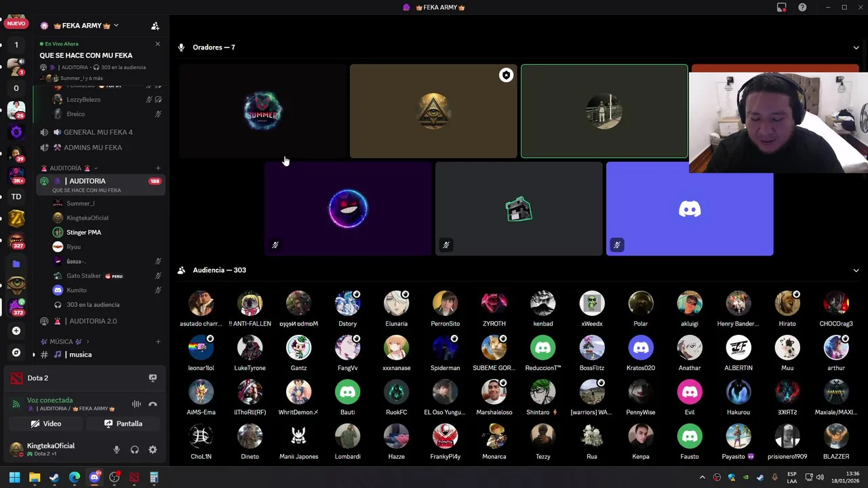Viewport: 868px width, 488px height.
Task: Open user settings gear icon
Action: [x=153, y=449]
